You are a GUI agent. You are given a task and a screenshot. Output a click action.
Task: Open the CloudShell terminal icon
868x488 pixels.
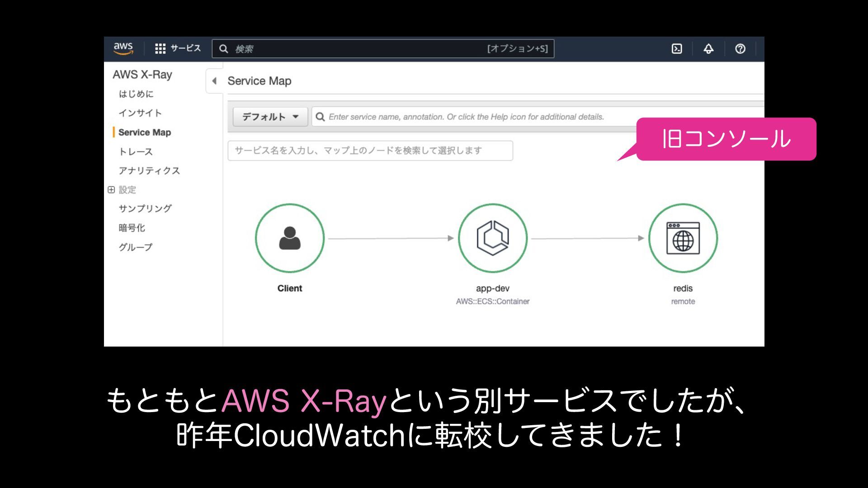(x=676, y=49)
